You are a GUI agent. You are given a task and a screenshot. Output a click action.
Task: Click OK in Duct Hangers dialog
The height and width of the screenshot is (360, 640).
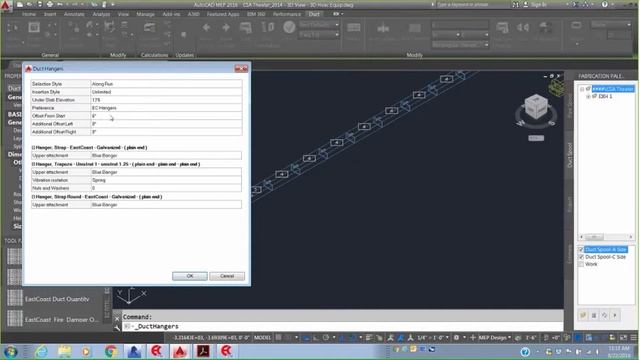coord(190,276)
